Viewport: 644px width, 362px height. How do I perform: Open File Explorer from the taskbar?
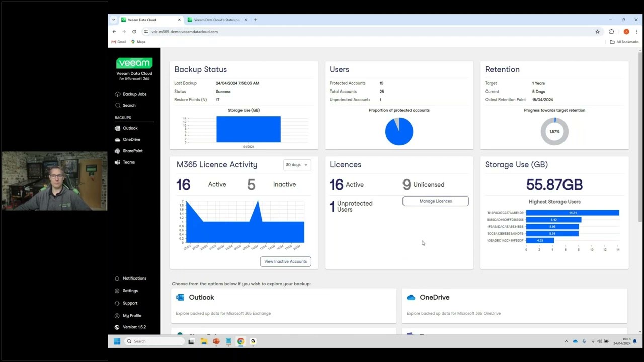click(x=204, y=341)
